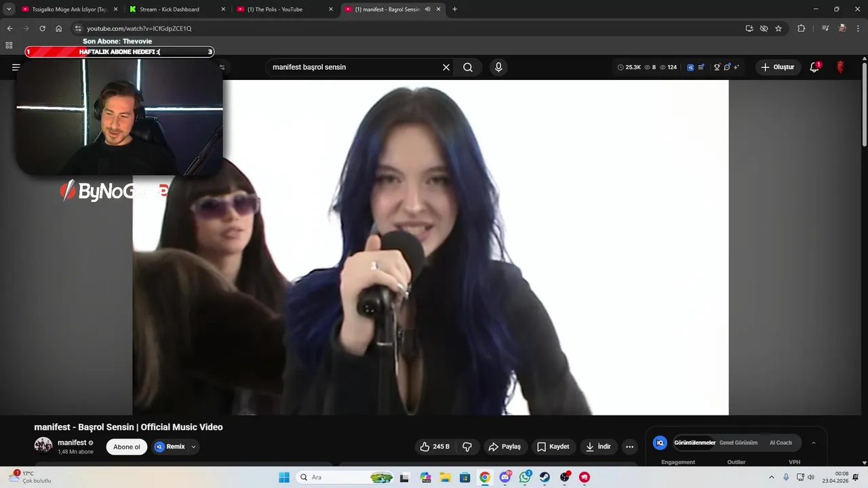Dislike the video with thumbs down
This screenshot has width=868, height=488.
tap(467, 447)
